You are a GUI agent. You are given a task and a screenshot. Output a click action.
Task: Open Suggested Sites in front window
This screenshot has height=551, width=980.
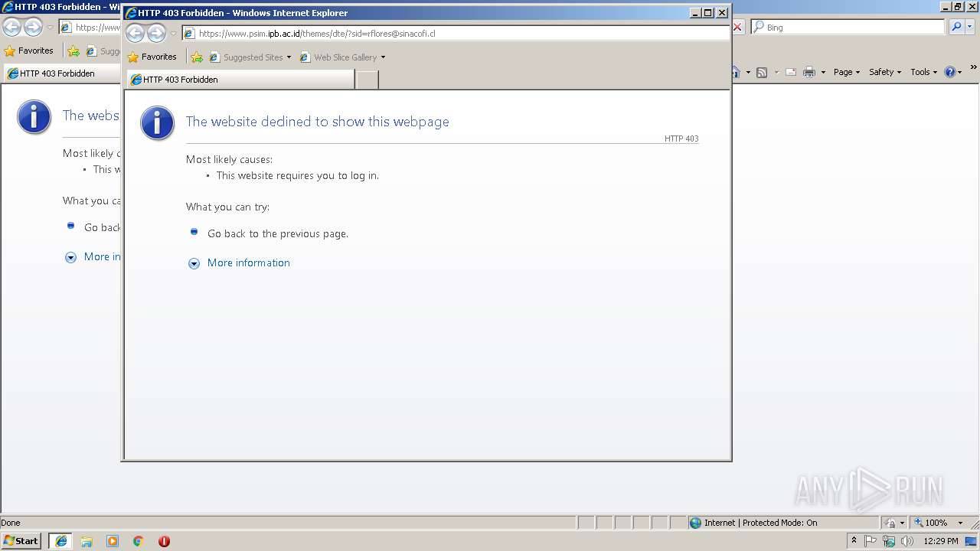[250, 57]
